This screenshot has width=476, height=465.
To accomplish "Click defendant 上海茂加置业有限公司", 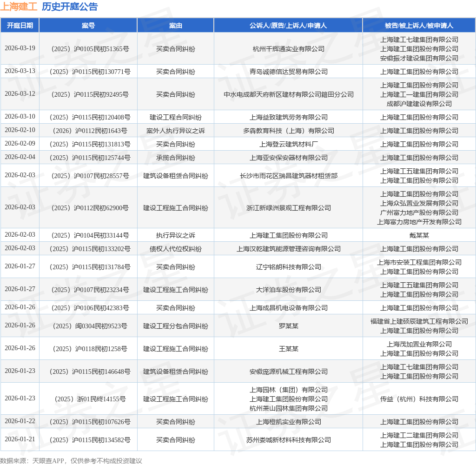I will (419, 344).
